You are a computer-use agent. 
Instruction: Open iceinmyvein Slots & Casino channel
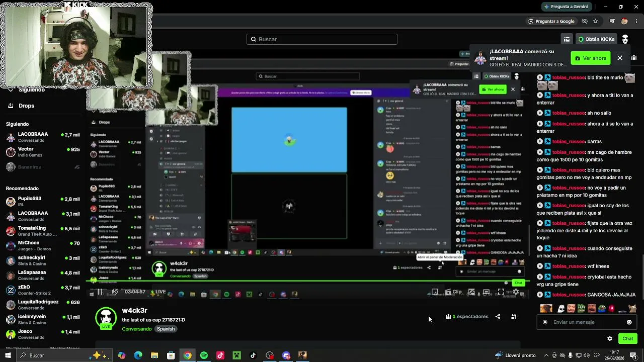(43, 319)
